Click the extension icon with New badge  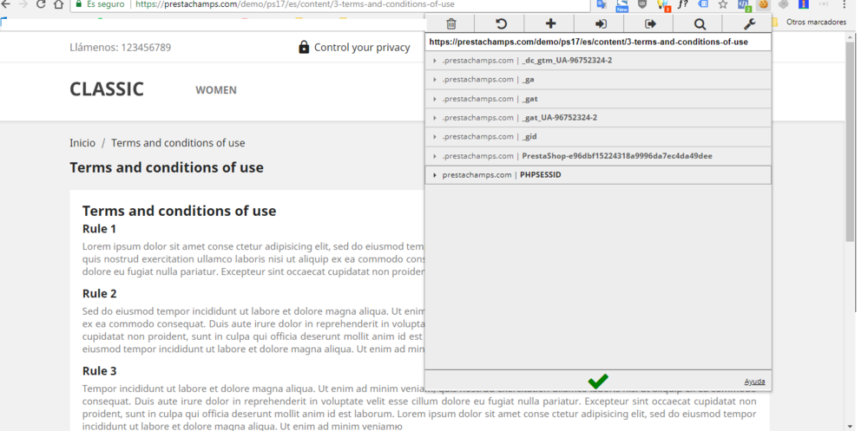622,5
